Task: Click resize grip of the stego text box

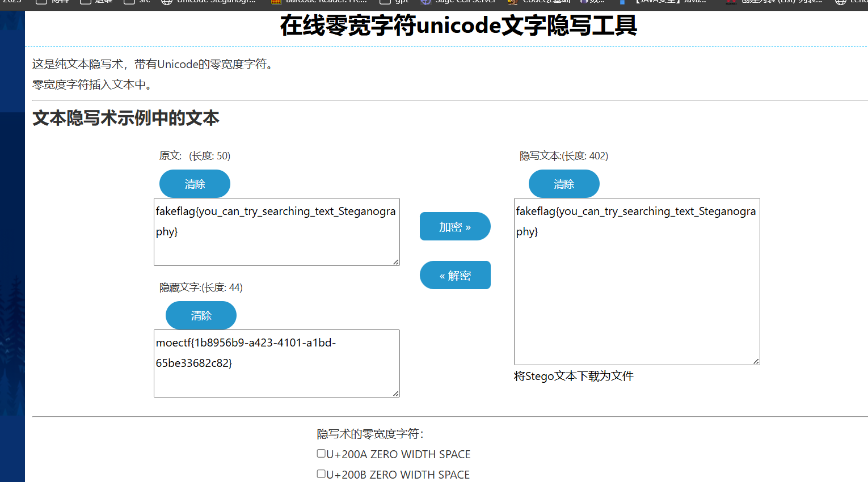Action: 756,361
